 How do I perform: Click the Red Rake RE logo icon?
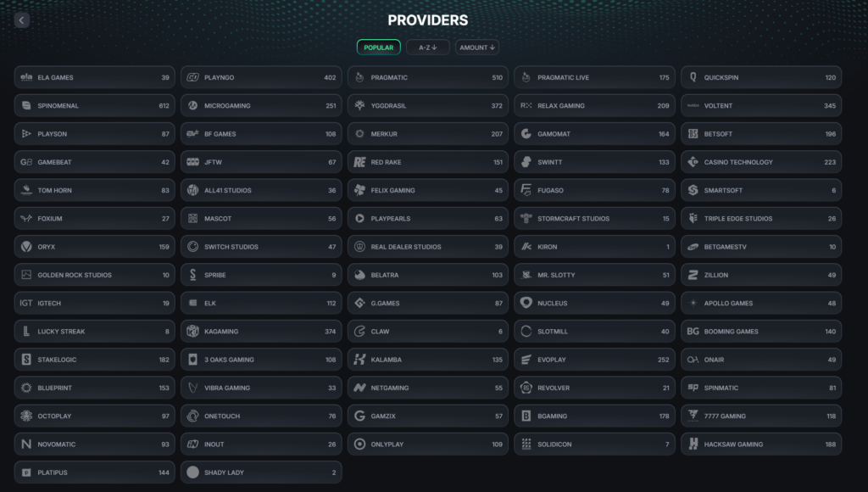click(x=359, y=162)
